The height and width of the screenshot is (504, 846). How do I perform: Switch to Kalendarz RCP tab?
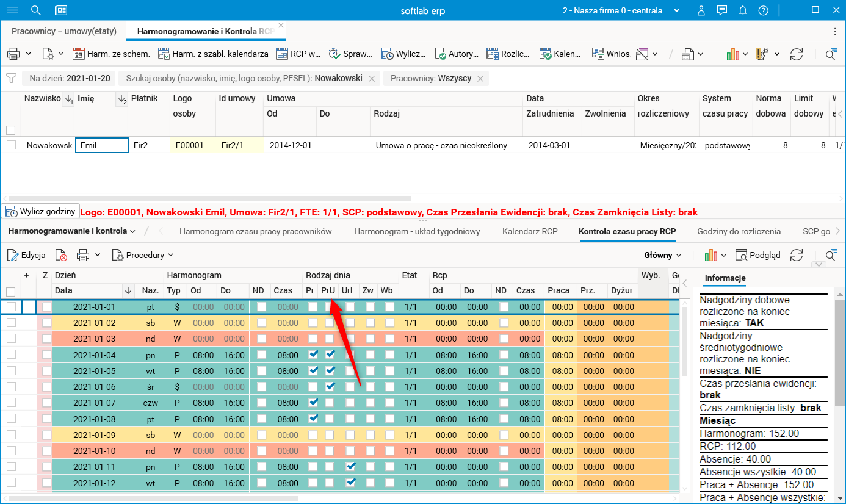click(530, 231)
